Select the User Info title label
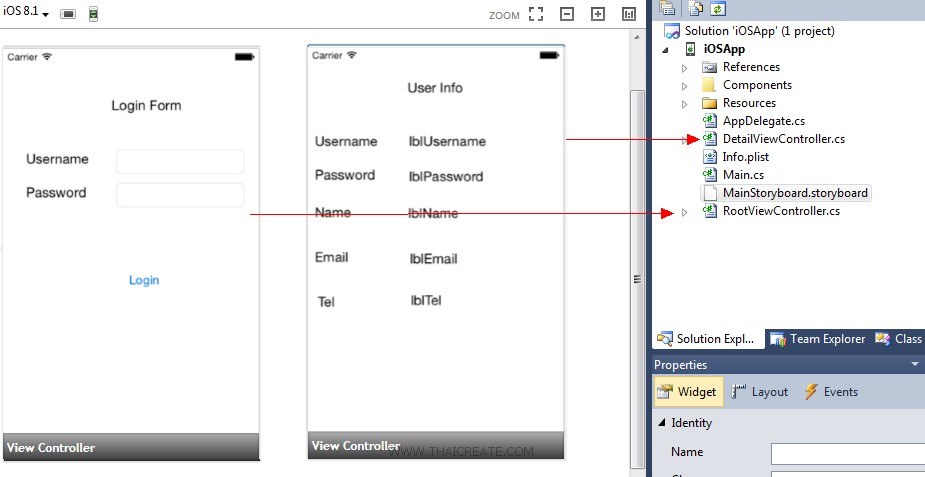The image size is (925, 477). click(x=435, y=88)
